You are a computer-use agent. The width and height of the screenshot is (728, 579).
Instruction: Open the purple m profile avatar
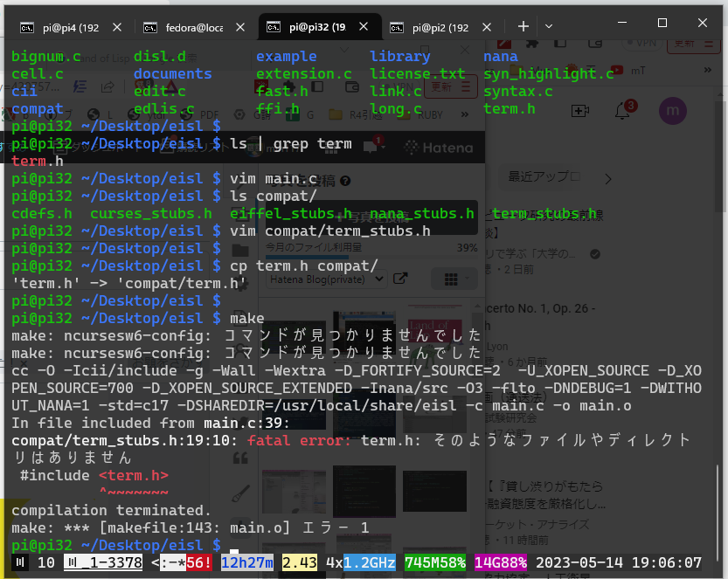pos(673,111)
